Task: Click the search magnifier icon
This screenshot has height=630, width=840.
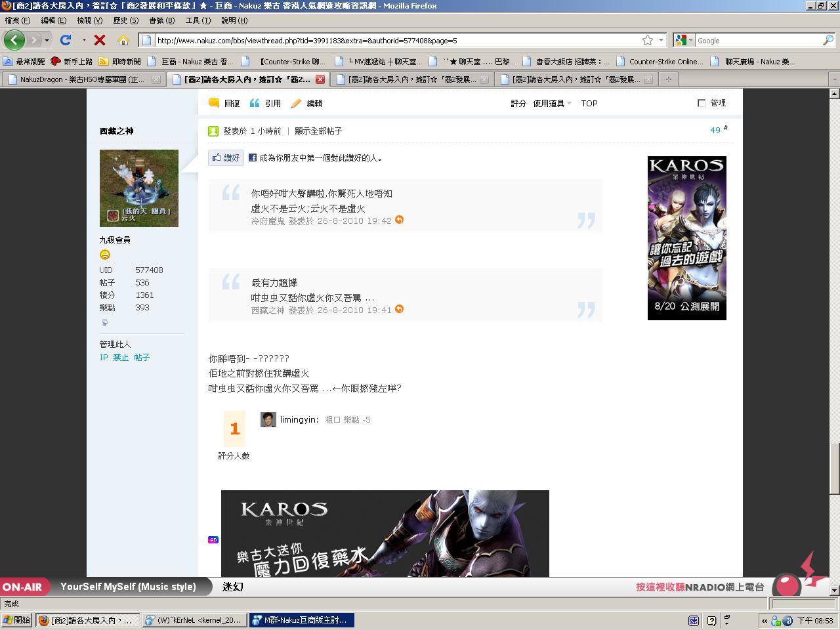Action: 828,40
